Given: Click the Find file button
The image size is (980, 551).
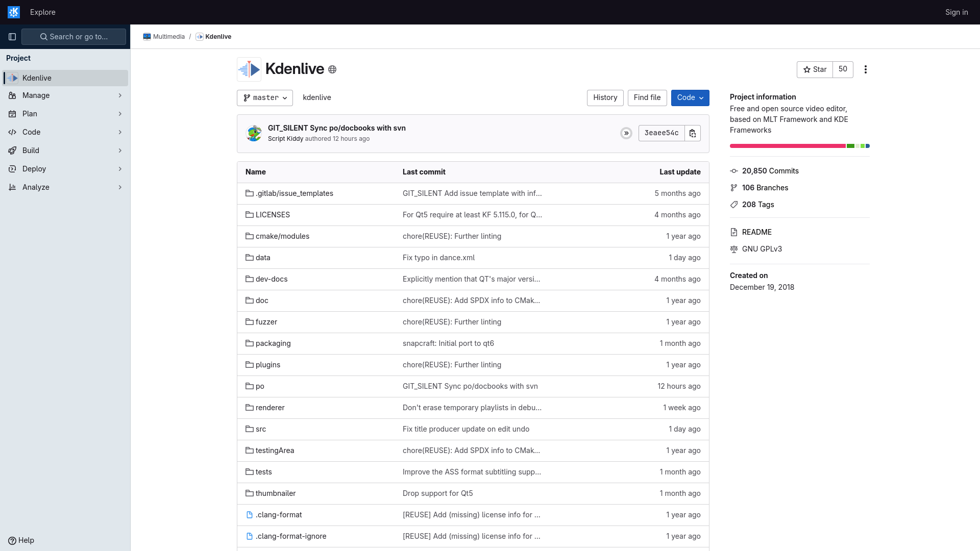Looking at the screenshot, I should pos(647,98).
